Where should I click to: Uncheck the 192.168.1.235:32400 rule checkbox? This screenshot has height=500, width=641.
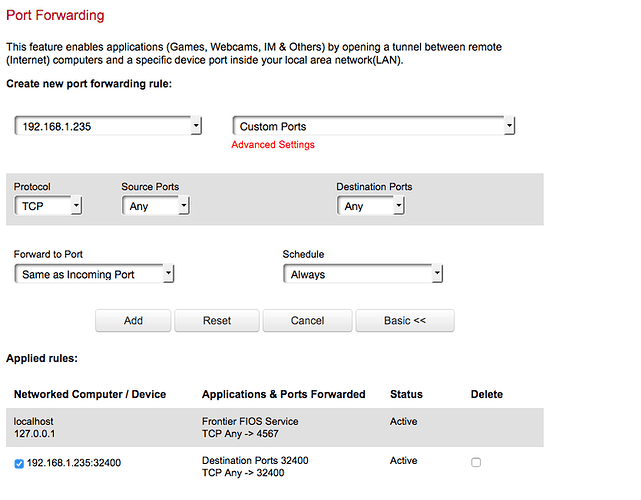click(20, 463)
